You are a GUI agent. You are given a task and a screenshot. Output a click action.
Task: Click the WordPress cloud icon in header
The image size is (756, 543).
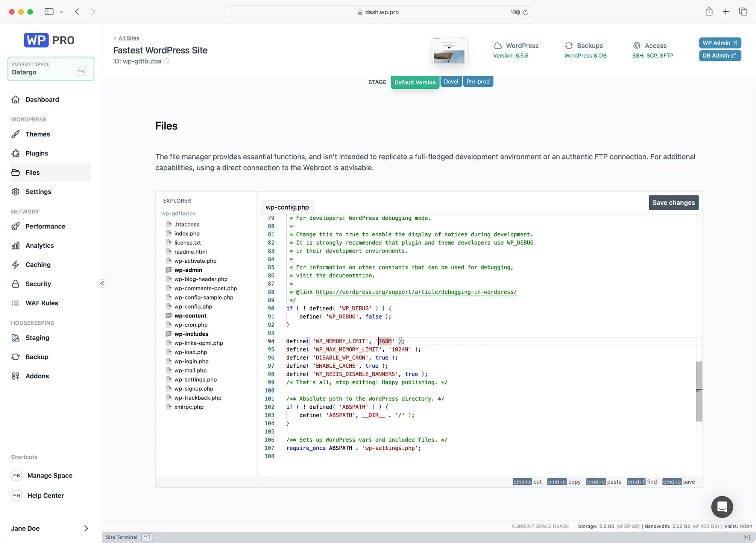coord(498,46)
